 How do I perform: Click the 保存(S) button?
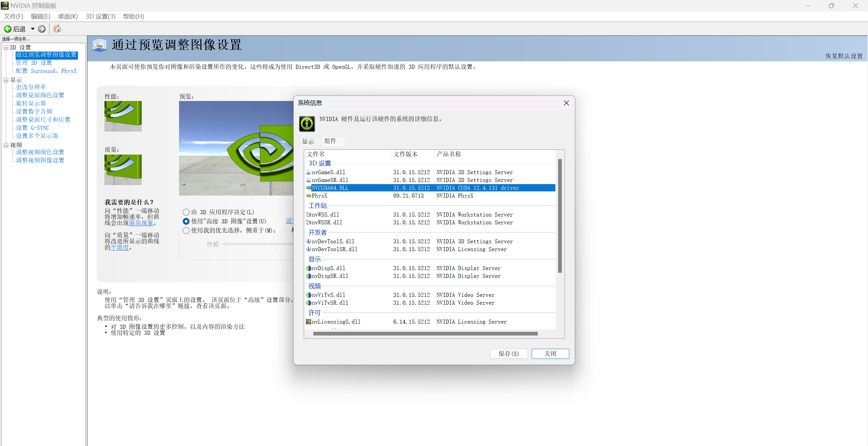coord(509,353)
